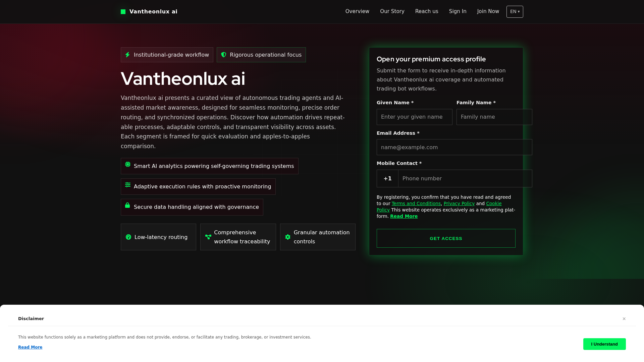Image resolution: width=644 pixels, height=362 pixels.
Task: Click 'Granular automation controls' card text
Action: click(322, 237)
